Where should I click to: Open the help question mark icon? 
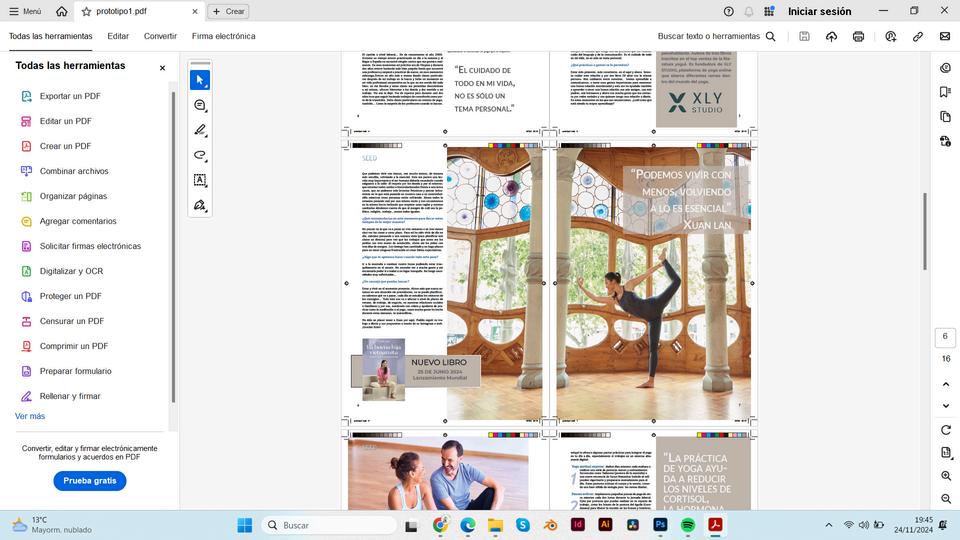729,11
